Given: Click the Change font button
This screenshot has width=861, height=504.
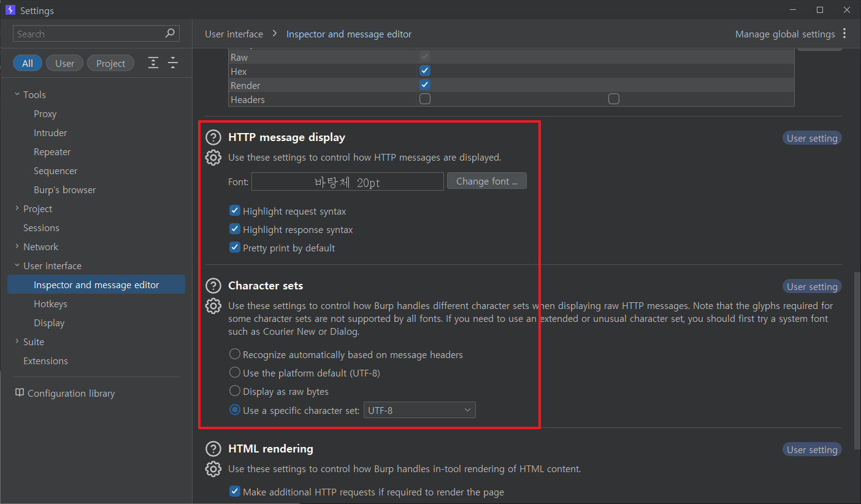Looking at the screenshot, I should click(x=487, y=181).
